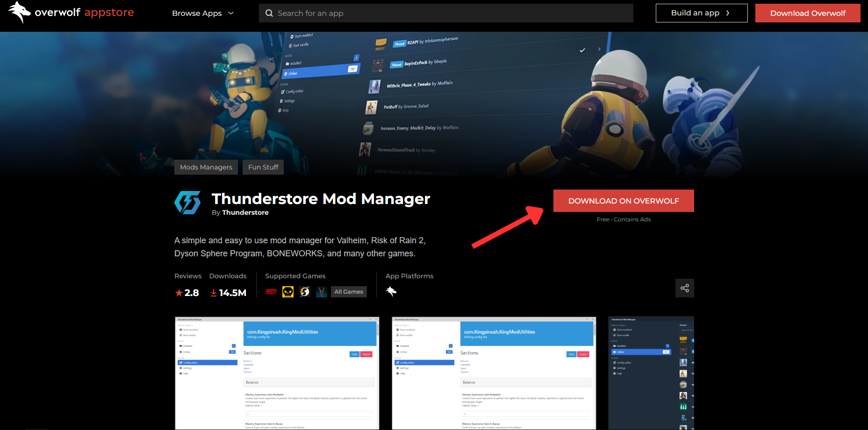Click the "Supported Games" heading
This screenshot has width=868, height=430.
[x=295, y=276]
